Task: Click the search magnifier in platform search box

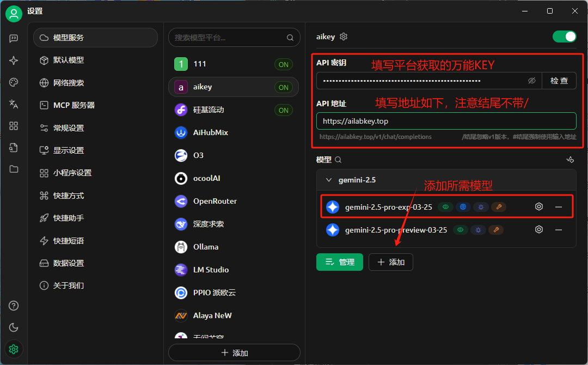Action: pyautogui.click(x=290, y=38)
